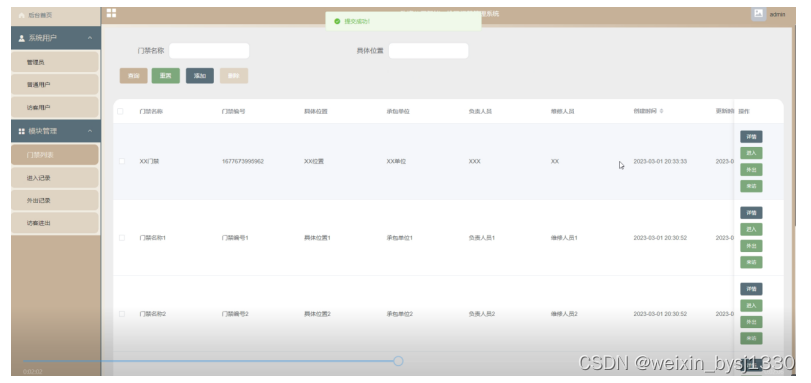
Task: Open the 外出记录 menu item
Action: (x=55, y=200)
